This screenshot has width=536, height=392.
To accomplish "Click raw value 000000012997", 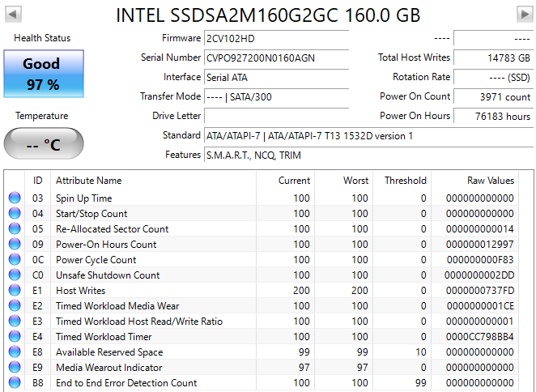I will [x=479, y=245].
